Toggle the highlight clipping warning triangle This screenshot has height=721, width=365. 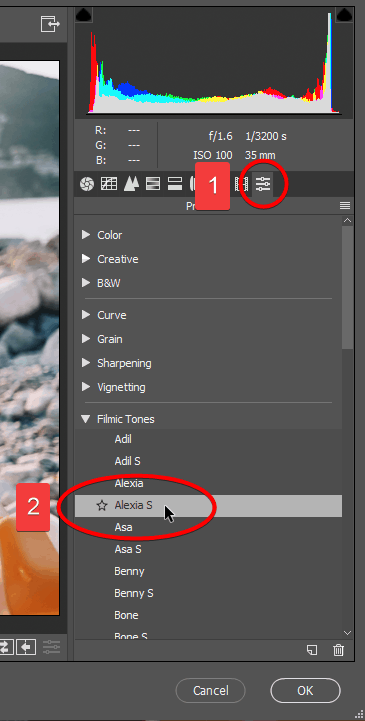[x=344, y=15]
